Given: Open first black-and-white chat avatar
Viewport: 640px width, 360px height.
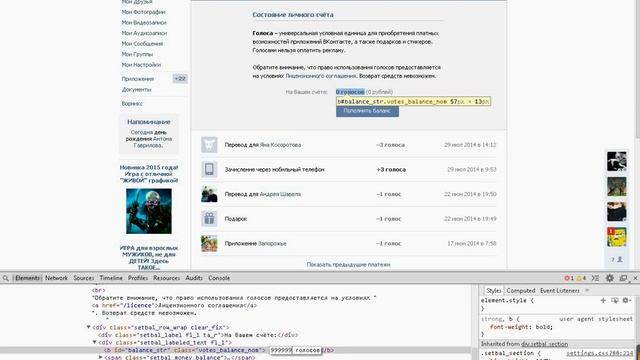Looking at the screenshot, I should [x=616, y=161].
